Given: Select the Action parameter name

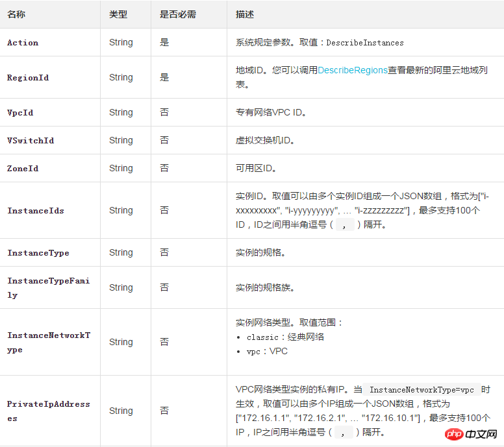Looking at the screenshot, I should 23,43.
